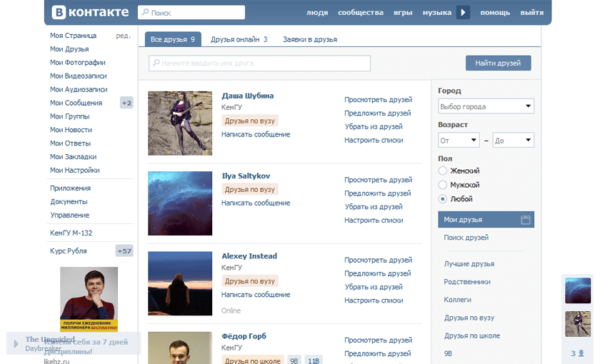Open the Выбор города city dropdown
This screenshot has width=600, height=364.
pos(486,106)
